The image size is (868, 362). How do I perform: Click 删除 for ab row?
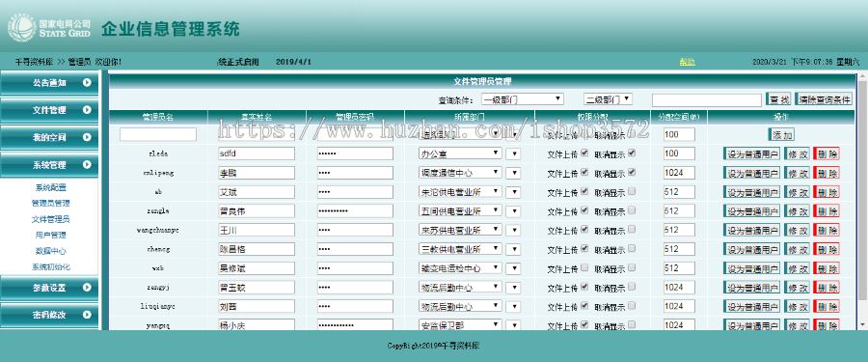point(827,192)
